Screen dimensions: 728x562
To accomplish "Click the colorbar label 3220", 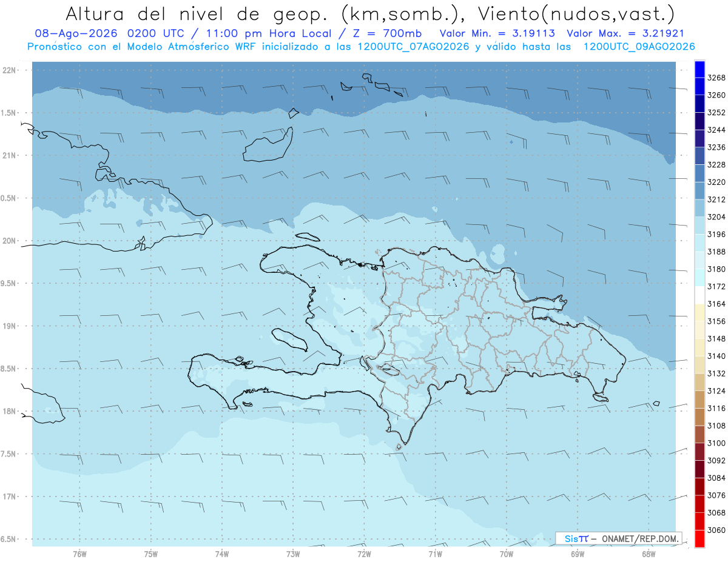I will point(716,182).
